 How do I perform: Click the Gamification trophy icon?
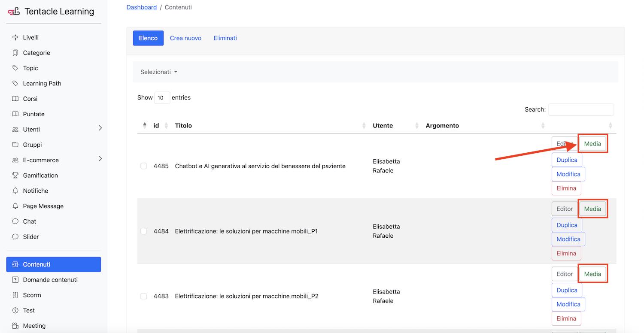pyautogui.click(x=15, y=175)
